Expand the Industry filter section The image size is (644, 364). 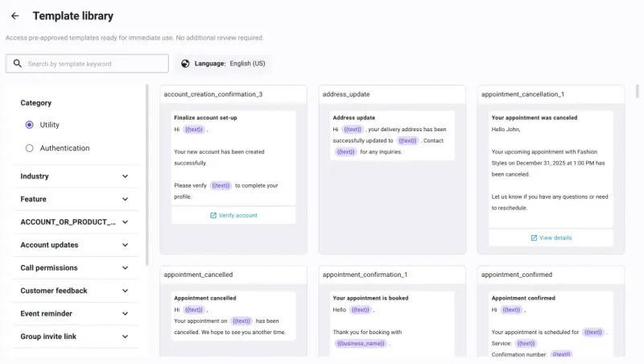(75, 176)
